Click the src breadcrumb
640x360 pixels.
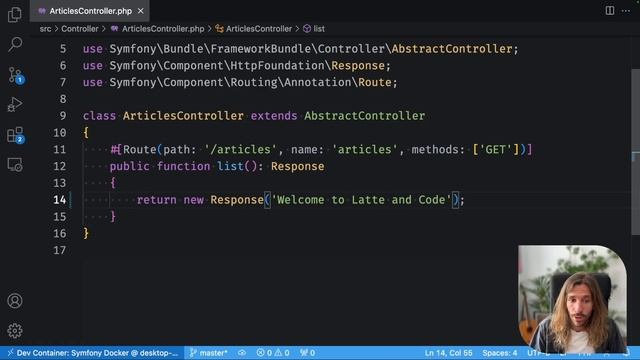(x=45, y=29)
